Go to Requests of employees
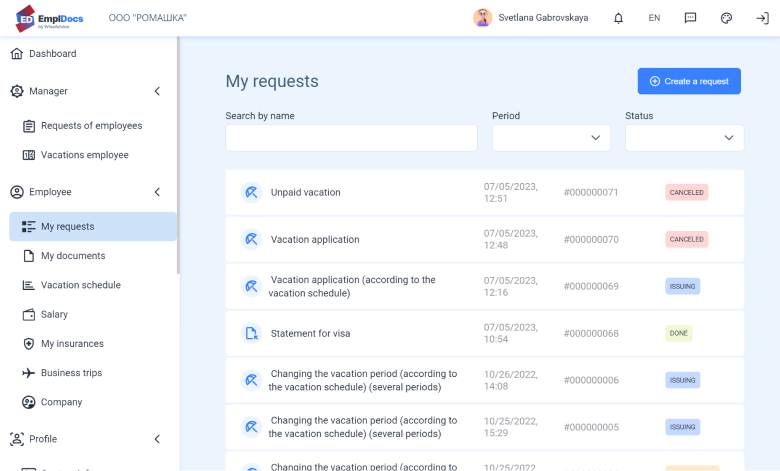 (91, 126)
